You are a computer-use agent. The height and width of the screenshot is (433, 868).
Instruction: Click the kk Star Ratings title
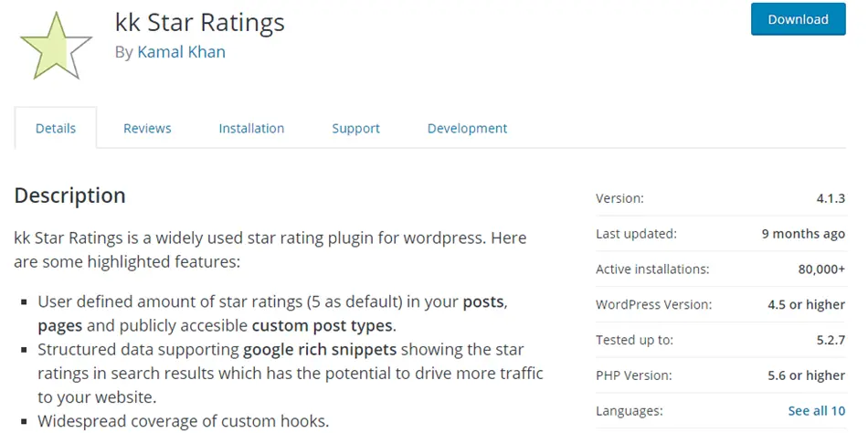click(x=200, y=23)
